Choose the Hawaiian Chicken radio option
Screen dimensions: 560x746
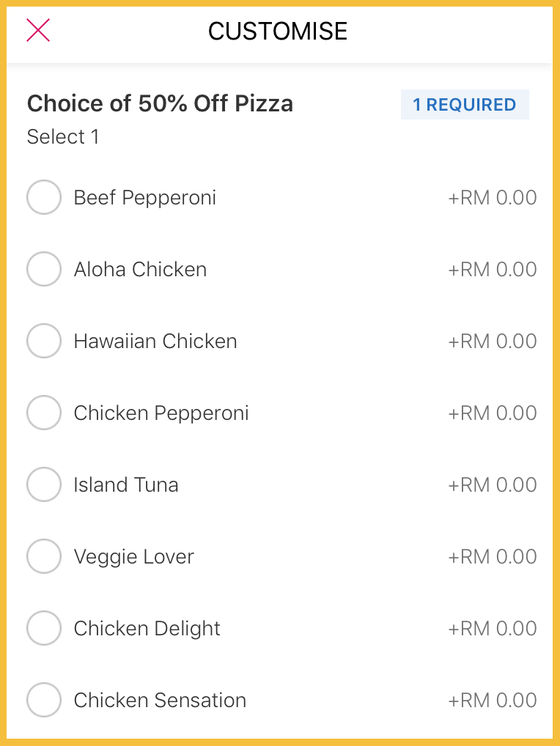click(43, 341)
